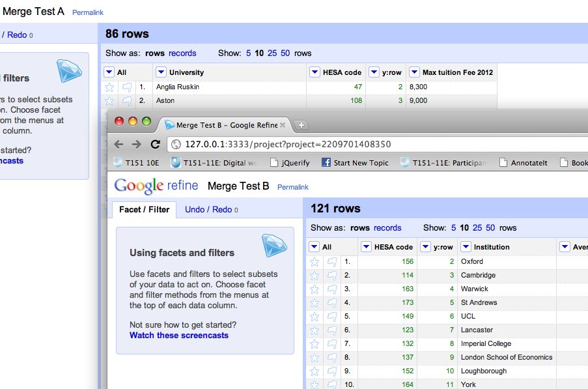Open Max tuition Fee 2012 column menu

(x=414, y=72)
